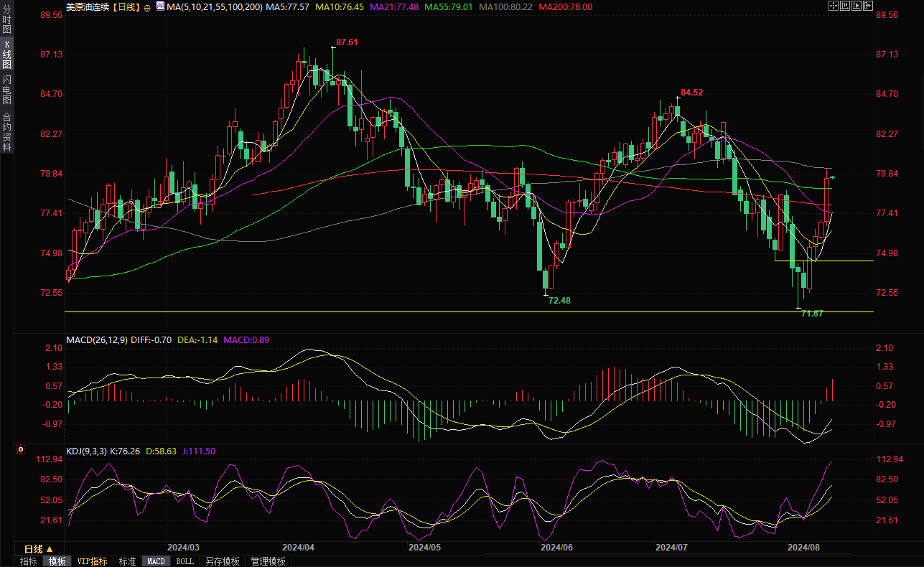
Task: Open the 合约资料 side tab
Action: coord(6,131)
